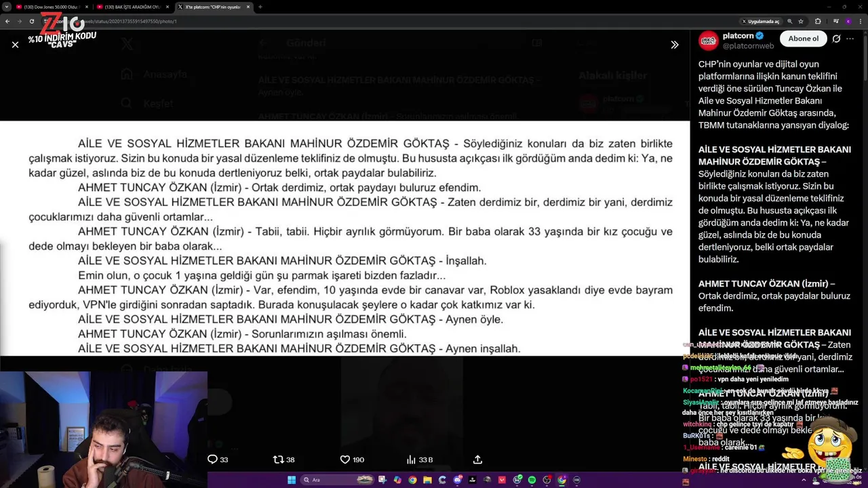The height and width of the screenshot is (488, 868).
Task: Open Snipping Tool from taskbar
Action: (382, 480)
